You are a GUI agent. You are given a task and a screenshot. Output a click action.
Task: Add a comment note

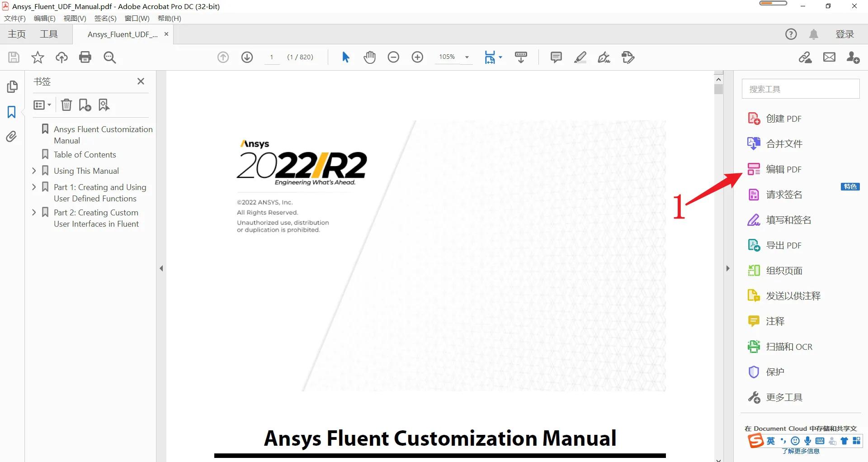pos(556,57)
